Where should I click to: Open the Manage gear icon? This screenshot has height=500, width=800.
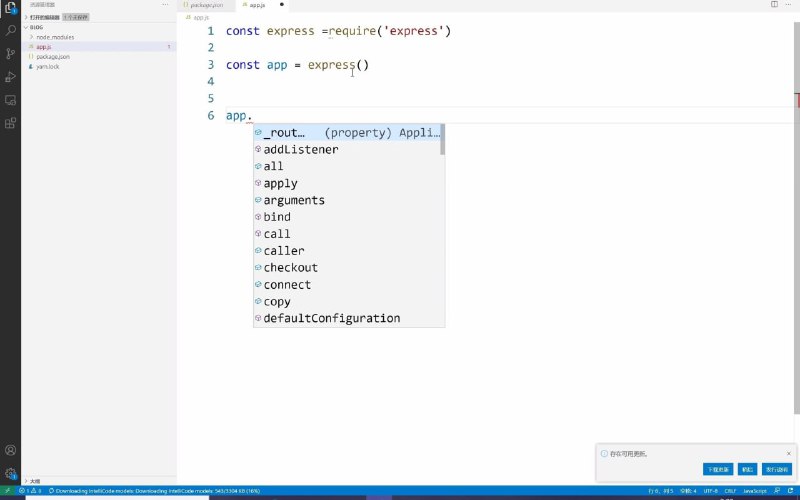10,473
